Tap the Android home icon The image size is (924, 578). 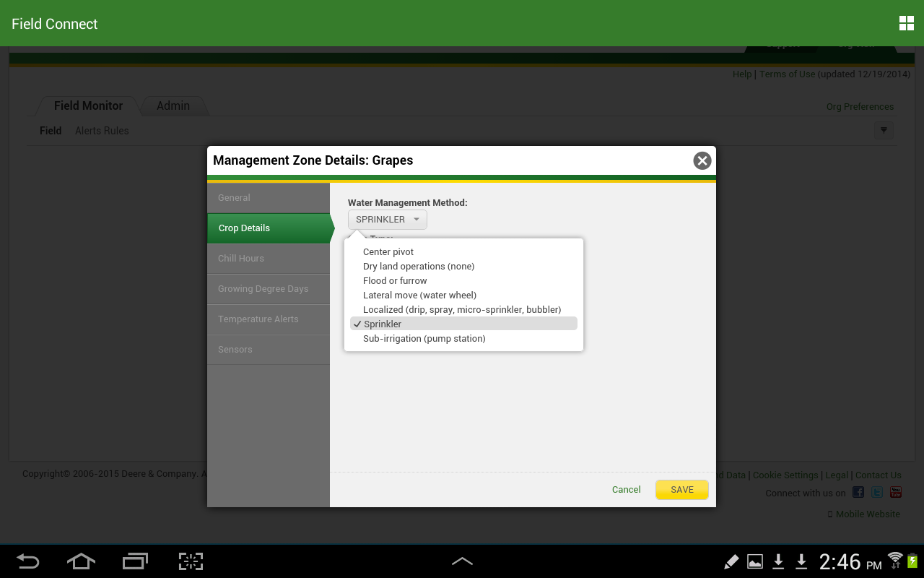point(81,561)
